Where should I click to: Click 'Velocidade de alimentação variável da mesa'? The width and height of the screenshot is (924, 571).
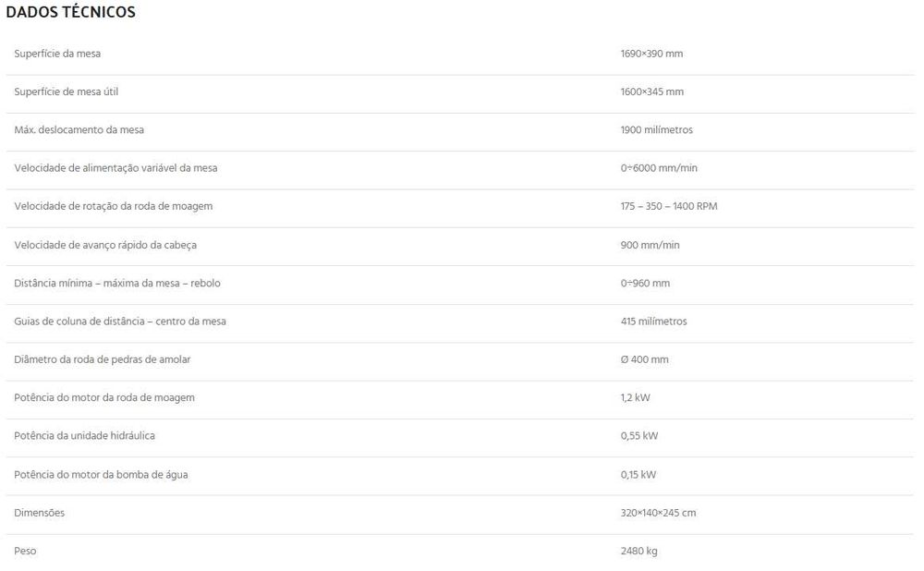coord(115,168)
